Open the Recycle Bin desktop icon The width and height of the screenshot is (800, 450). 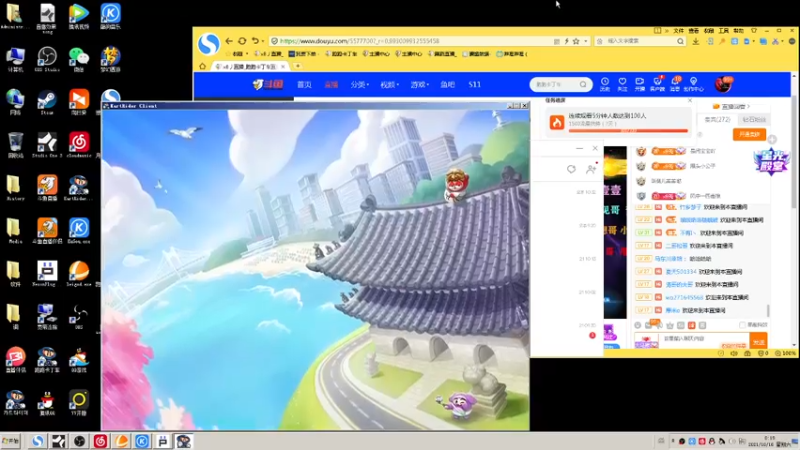15,144
